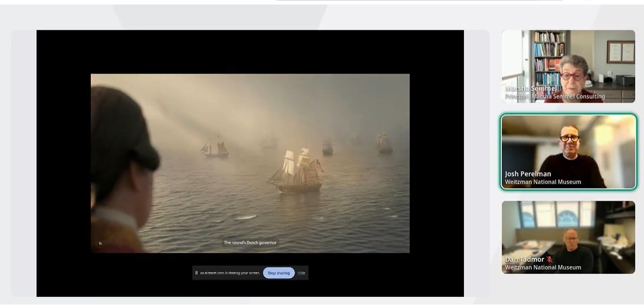
Task: Click the 'Dan Tadmor' name label
Action: (x=525, y=259)
